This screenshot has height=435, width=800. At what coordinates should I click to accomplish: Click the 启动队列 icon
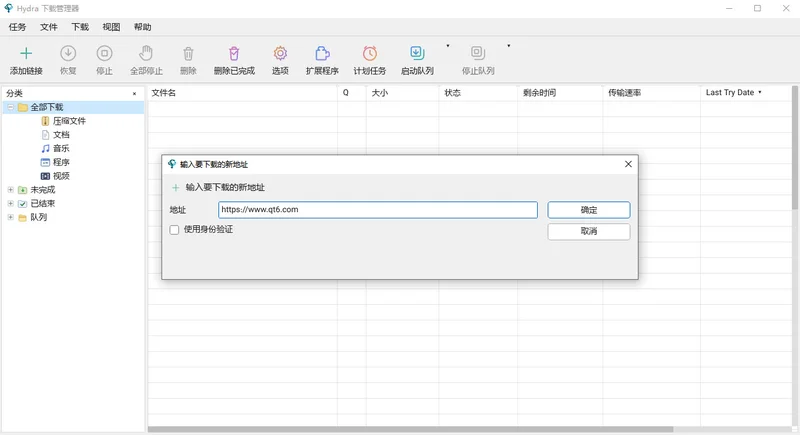(417, 53)
